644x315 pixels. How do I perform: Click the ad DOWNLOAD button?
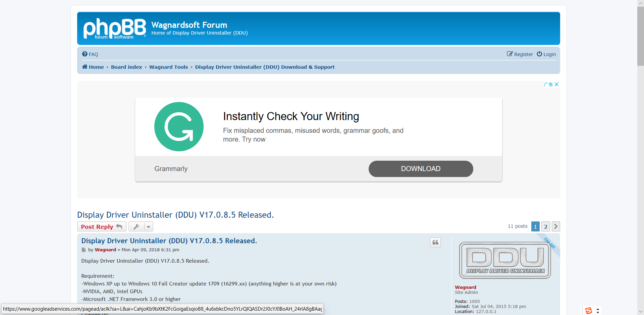point(421,169)
